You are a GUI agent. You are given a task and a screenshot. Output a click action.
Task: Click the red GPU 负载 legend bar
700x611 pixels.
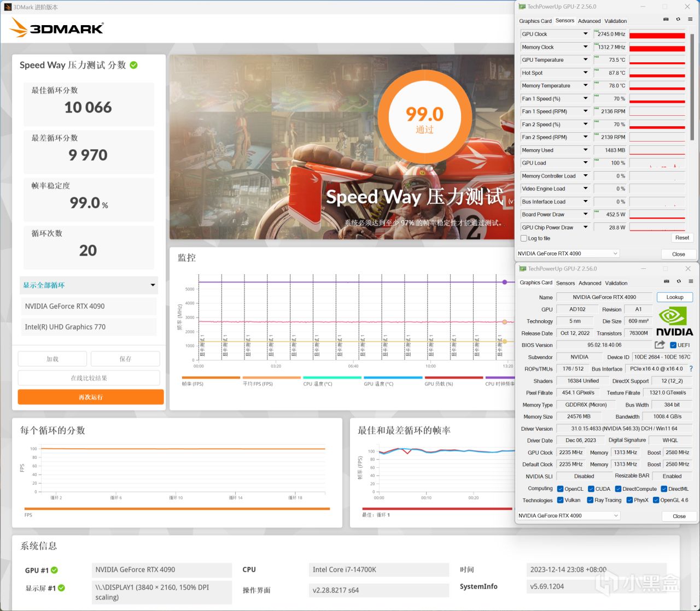(454, 378)
